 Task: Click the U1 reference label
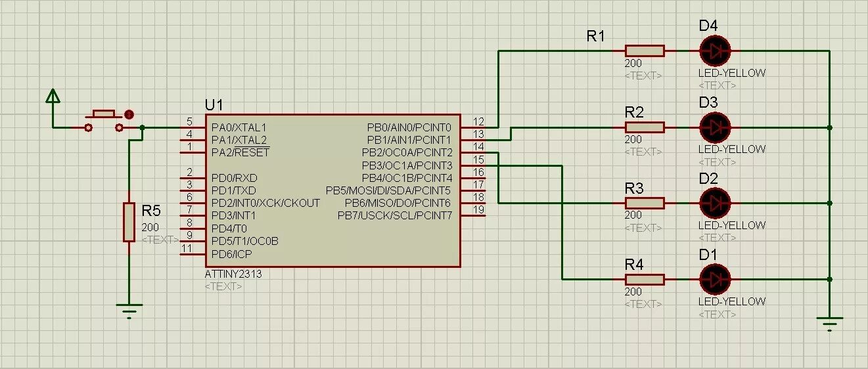pos(214,105)
